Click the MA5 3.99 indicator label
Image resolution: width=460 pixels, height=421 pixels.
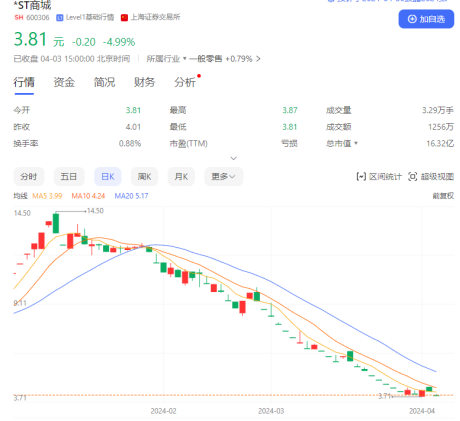pyautogui.click(x=47, y=196)
